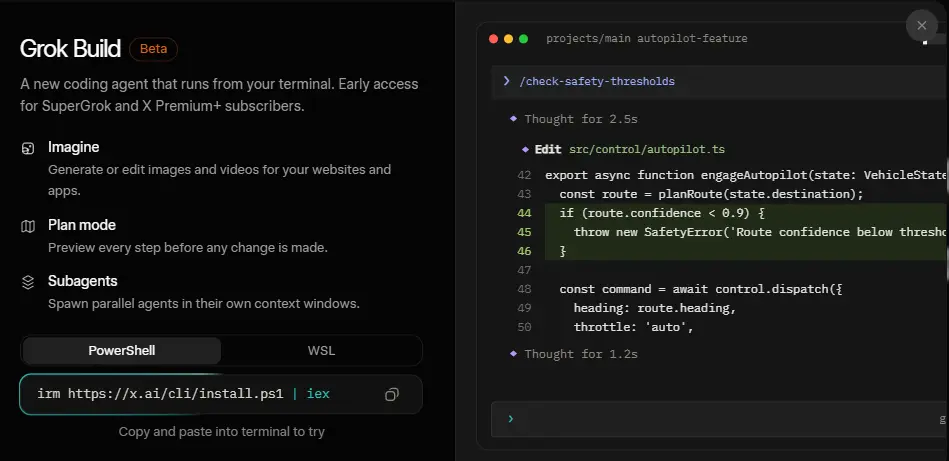The image size is (949, 461).
Task: Click 'Spawn parallel agents' description text
Action: 204,304
